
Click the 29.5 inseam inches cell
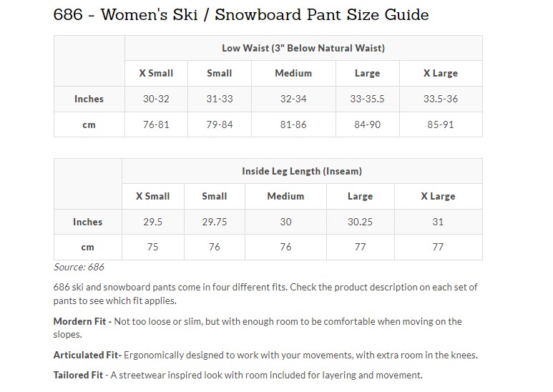point(153,222)
